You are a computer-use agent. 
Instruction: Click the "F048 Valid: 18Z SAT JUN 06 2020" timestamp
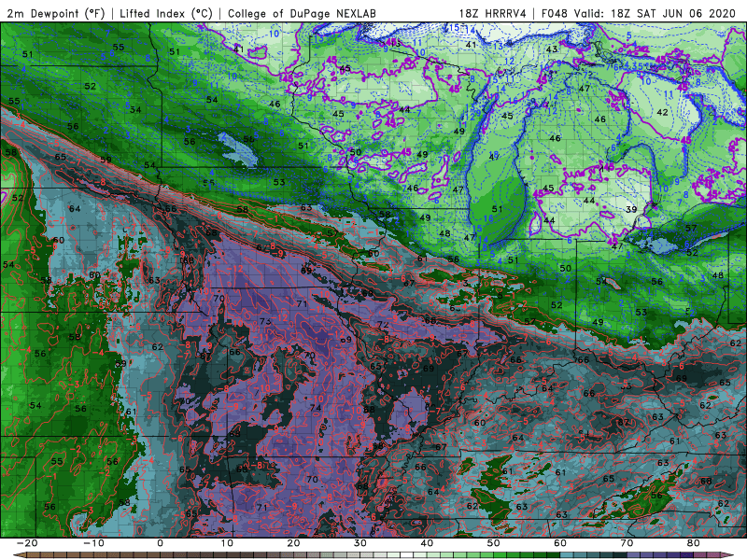pyautogui.click(x=639, y=13)
